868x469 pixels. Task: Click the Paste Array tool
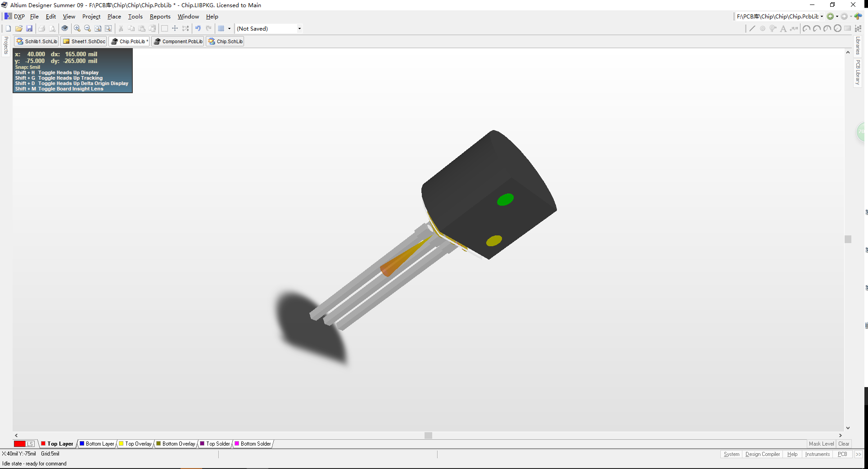coord(858,28)
